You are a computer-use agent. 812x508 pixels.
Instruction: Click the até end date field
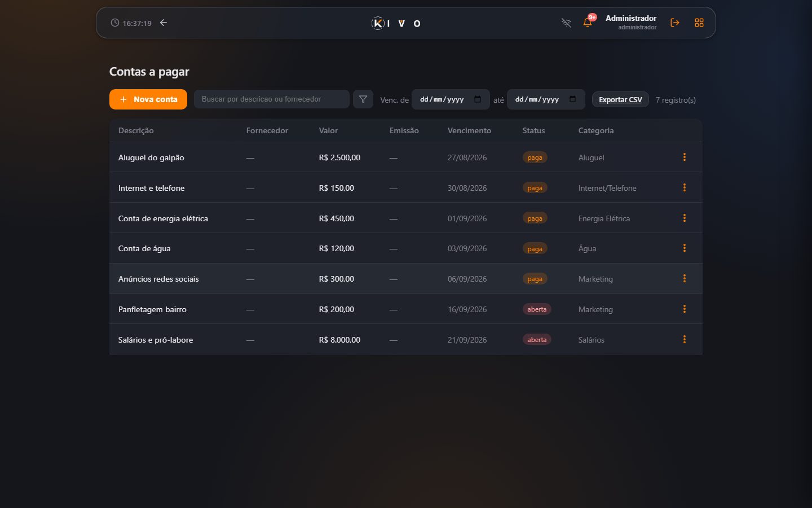546,99
